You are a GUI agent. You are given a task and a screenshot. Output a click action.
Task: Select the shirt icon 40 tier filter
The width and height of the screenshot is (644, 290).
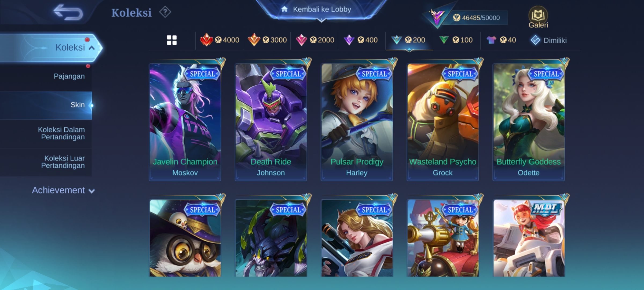pos(501,40)
